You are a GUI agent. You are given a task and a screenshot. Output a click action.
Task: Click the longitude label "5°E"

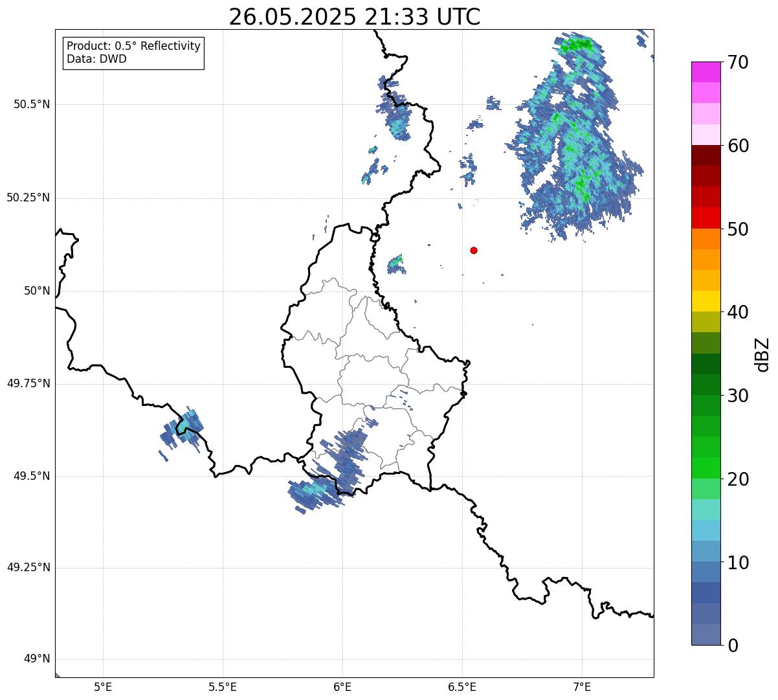tap(103, 687)
